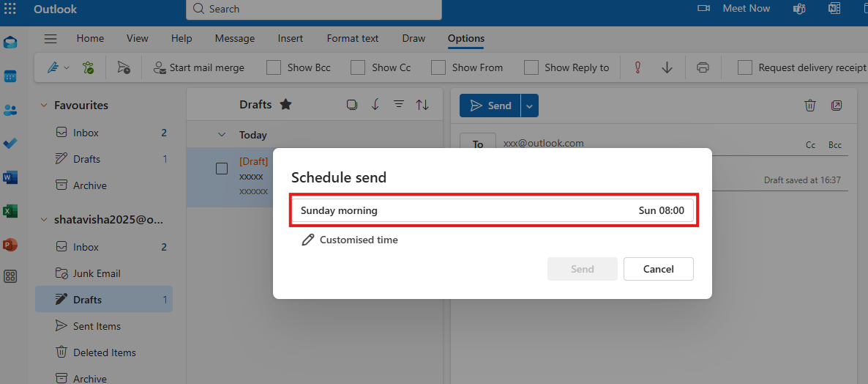Screen dimensions: 868x384
Task: Enable the Show Cc checkbox
Action: pos(358,67)
